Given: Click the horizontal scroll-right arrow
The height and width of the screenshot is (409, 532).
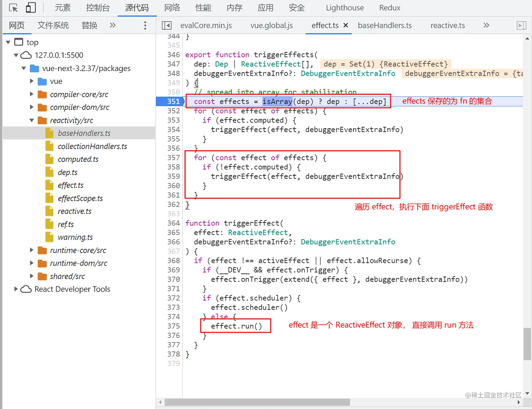Looking at the screenshot, I should point(519,402).
